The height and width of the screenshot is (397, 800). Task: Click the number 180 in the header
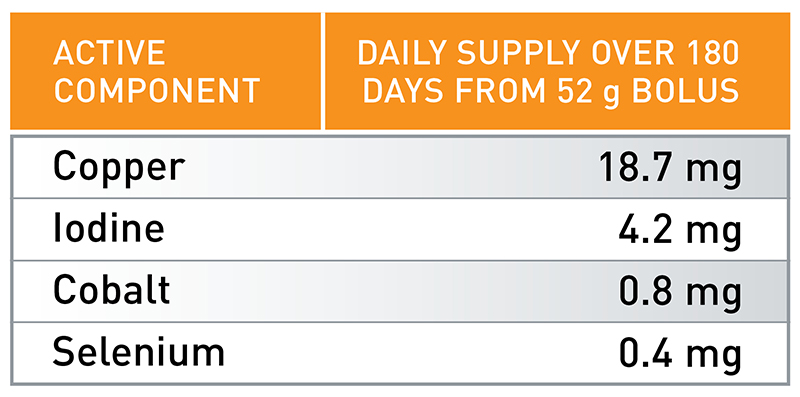pyautogui.click(x=713, y=52)
